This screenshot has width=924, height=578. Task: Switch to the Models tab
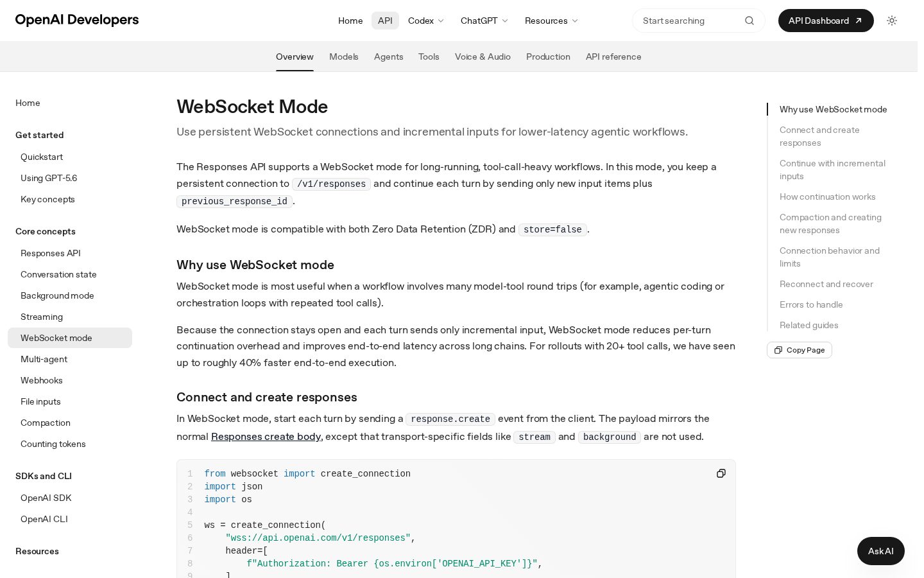click(x=344, y=57)
